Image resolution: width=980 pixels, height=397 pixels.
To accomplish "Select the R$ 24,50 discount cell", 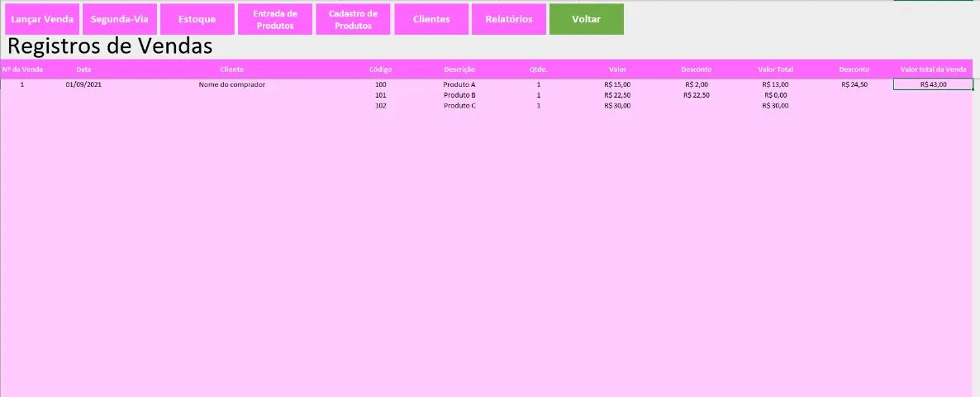I will click(x=854, y=84).
